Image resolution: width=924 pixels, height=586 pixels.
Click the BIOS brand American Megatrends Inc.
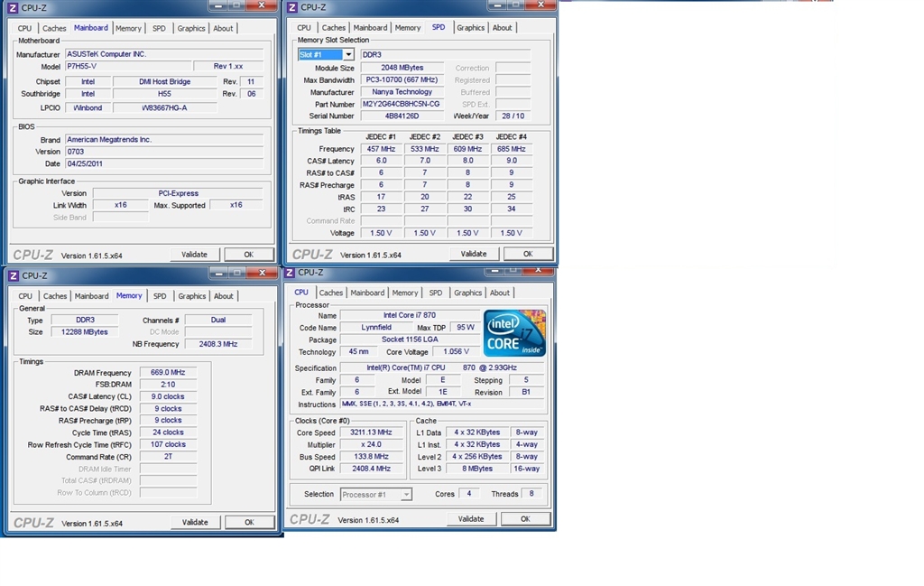pyautogui.click(x=164, y=140)
